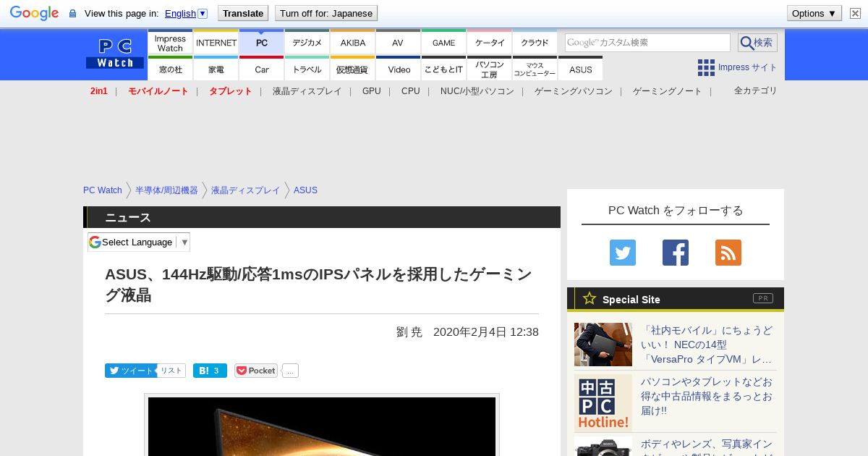The width and height of the screenshot is (868, 456).
Task: Open the GPU category link
Action: click(372, 91)
